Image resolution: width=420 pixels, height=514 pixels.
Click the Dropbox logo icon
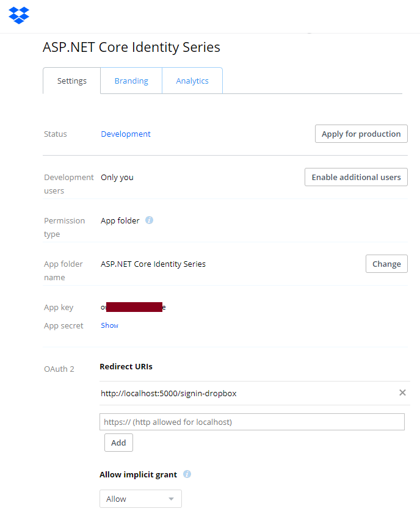[x=19, y=15]
